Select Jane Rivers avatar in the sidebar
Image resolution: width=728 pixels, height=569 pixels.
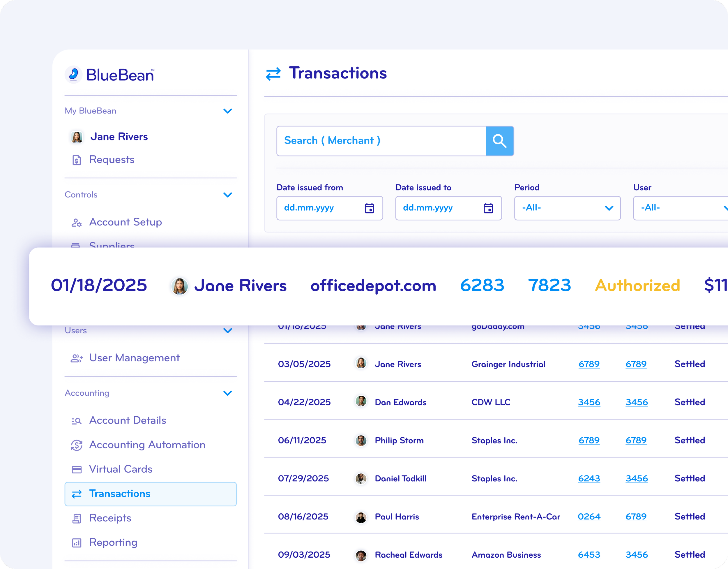[77, 136]
